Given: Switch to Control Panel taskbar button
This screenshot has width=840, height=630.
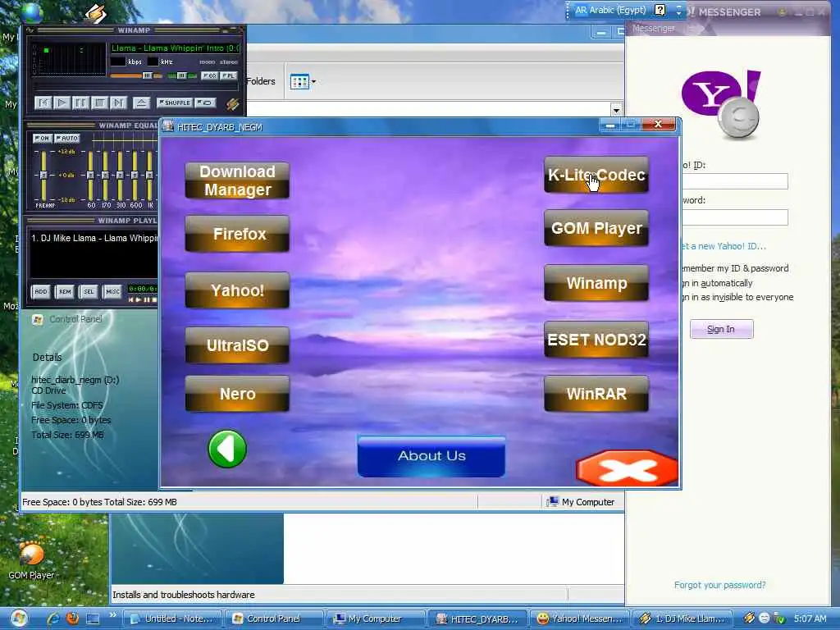Looking at the screenshot, I should pyautogui.click(x=274, y=619).
